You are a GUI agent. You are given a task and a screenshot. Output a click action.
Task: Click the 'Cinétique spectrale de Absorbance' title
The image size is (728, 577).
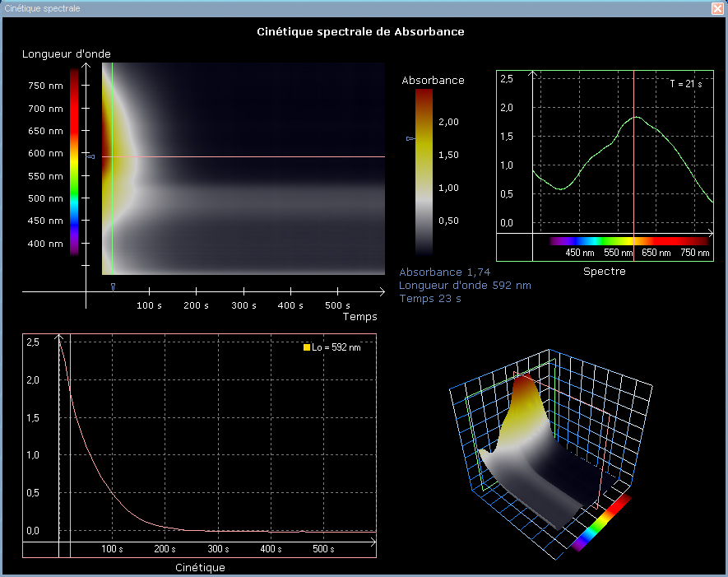[361, 31]
